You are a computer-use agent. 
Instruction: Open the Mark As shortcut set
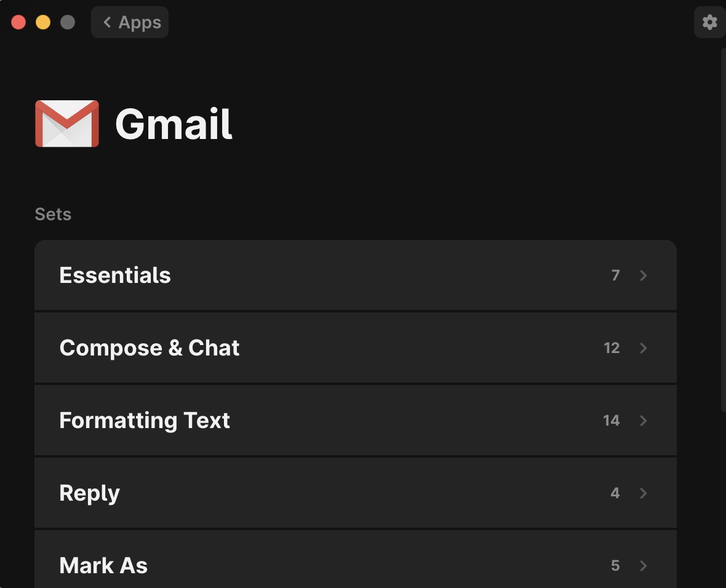(x=356, y=559)
